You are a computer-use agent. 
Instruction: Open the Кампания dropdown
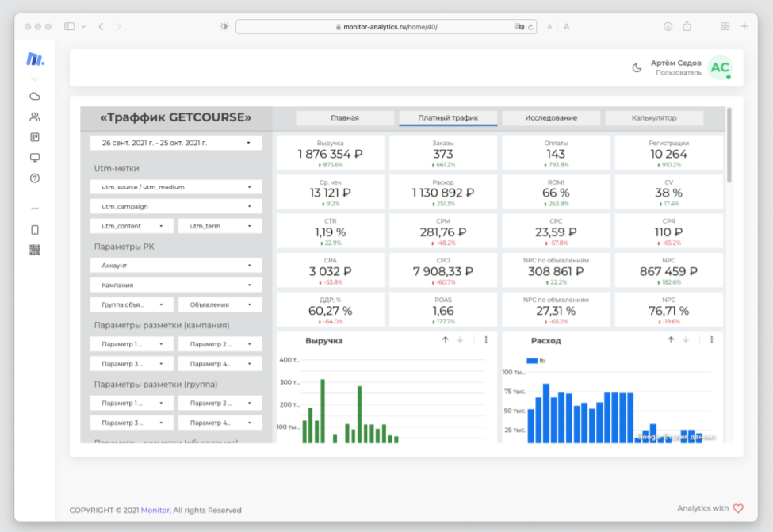(x=175, y=285)
